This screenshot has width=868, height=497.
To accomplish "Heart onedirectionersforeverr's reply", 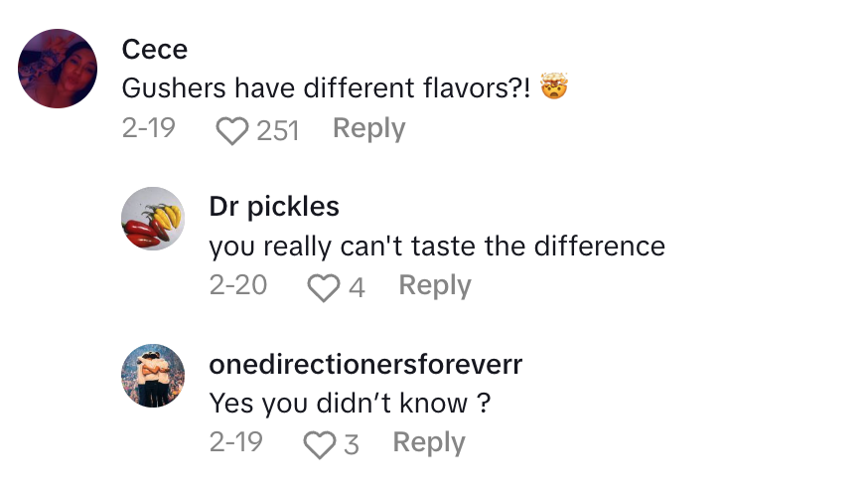I will [x=319, y=444].
